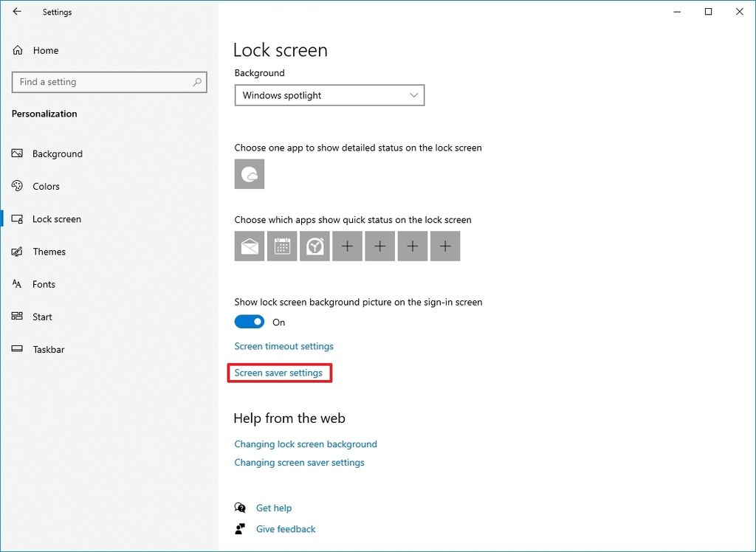Select the Fonts sidebar icon
Screen dimensions: 756x552
[x=17, y=284]
